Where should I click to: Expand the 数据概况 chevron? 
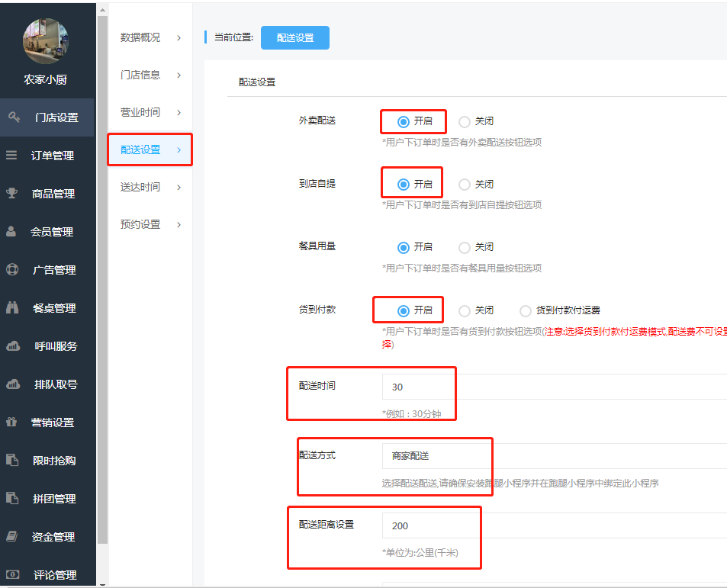pyautogui.click(x=179, y=38)
